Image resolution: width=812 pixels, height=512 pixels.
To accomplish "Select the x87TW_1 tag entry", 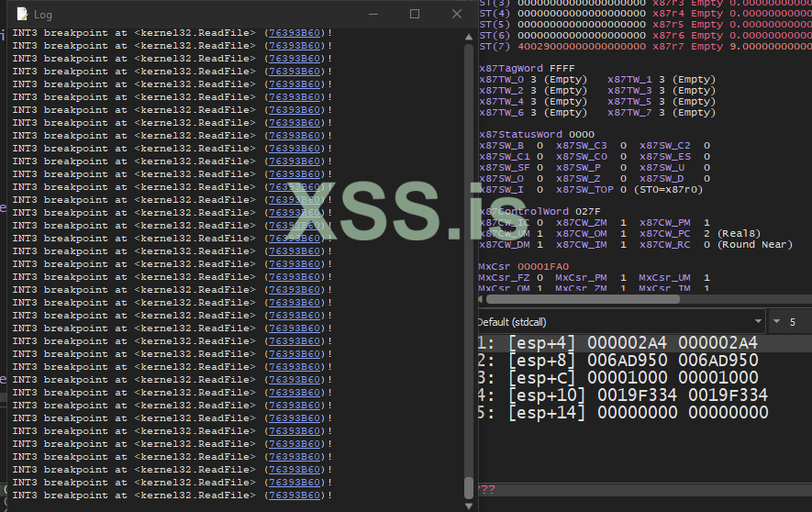I will (662, 80).
